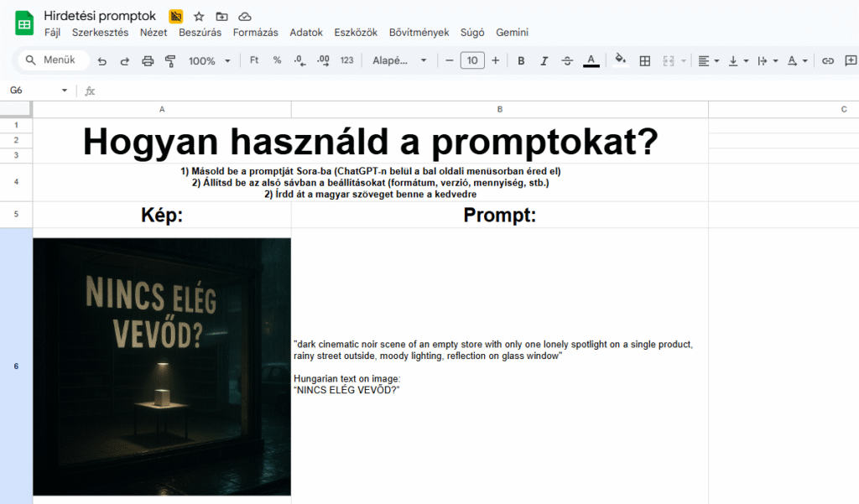Click the NINCS ELÉG VEVŐD image
The width and height of the screenshot is (859, 504).
coord(162,366)
